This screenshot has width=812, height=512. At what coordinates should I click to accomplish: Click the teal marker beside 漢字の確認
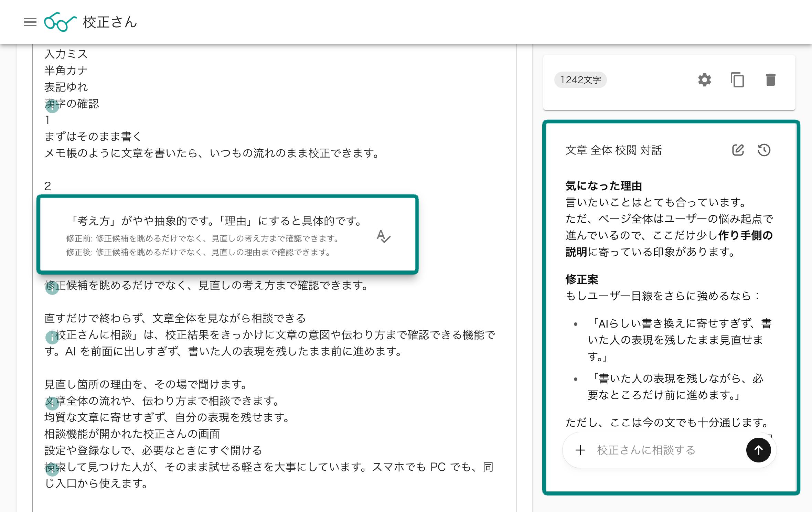pyautogui.click(x=52, y=107)
